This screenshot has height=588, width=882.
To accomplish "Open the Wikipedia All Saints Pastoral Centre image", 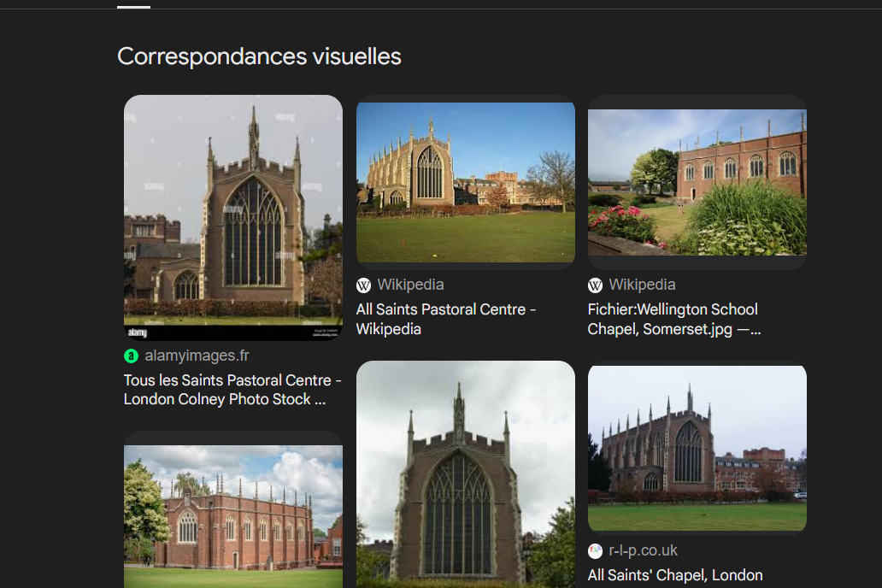I will (x=466, y=182).
